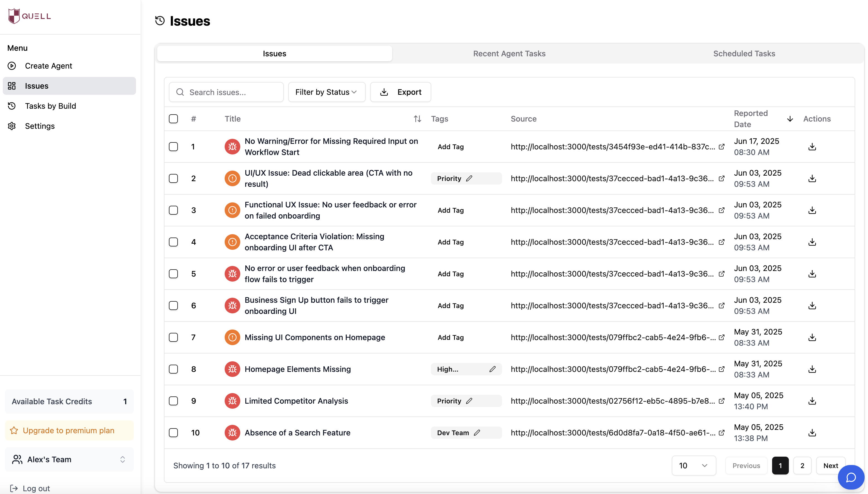Open external link for Homepage Elements Missing
The height and width of the screenshot is (494, 868).
coord(721,369)
